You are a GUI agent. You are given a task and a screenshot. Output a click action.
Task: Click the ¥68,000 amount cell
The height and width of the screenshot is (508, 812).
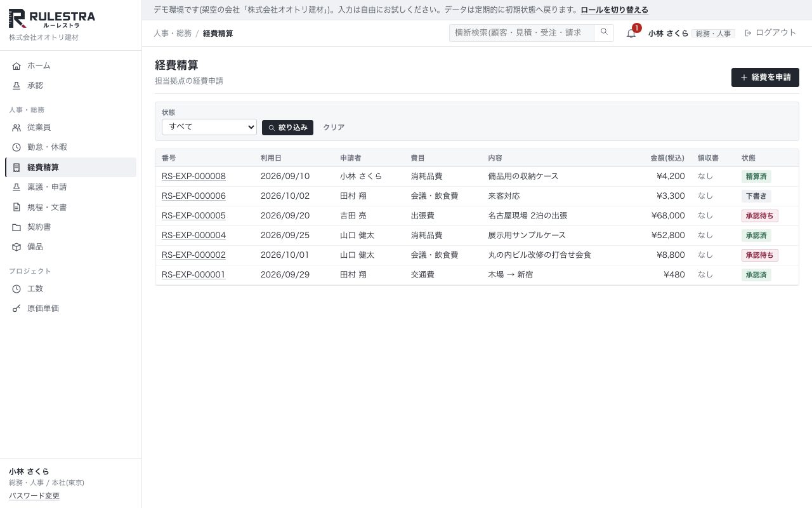[x=668, y=216]
